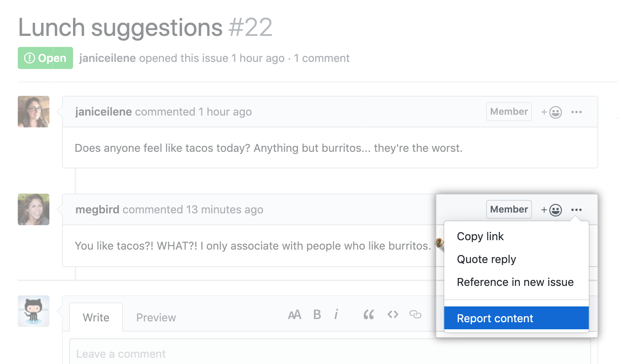Screen dimensions: 618x364
Task: Choose Copy link from the menu
Action: pyautogui.click(x=480, y=236)
